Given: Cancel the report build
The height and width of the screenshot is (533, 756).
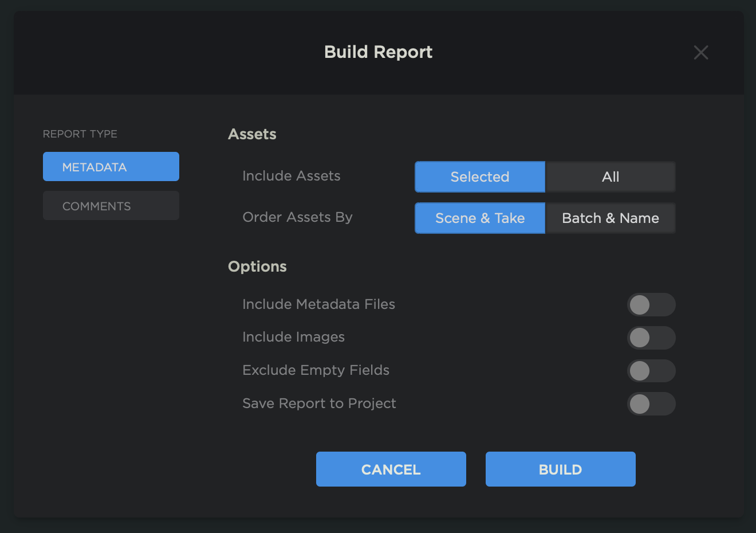Looking at the screenshot, I should click(x=391, y=469).
